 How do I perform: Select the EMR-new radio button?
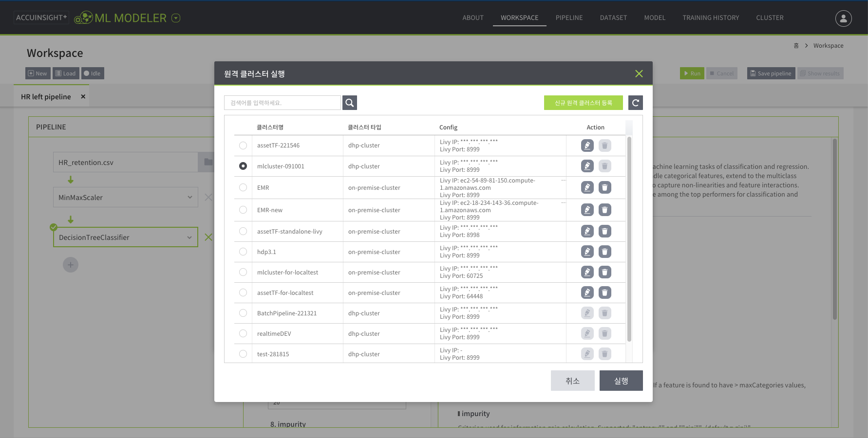click(243, 210)
